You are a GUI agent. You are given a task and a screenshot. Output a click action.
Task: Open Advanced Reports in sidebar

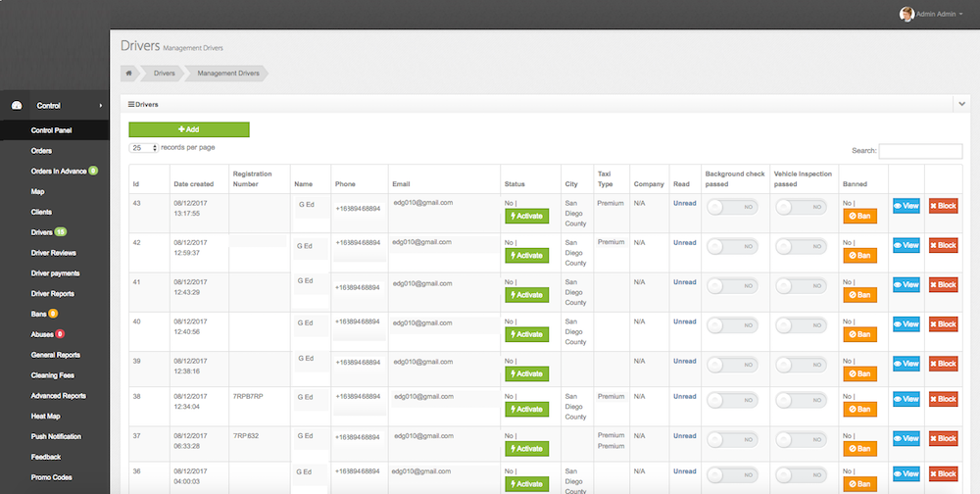click(x=58, y=396)
